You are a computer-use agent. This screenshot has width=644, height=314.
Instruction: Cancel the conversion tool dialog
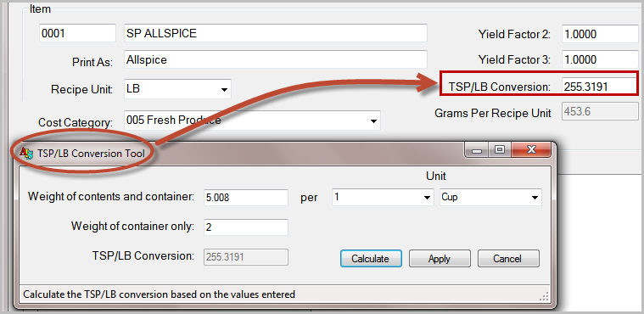[x=508, y=259]
